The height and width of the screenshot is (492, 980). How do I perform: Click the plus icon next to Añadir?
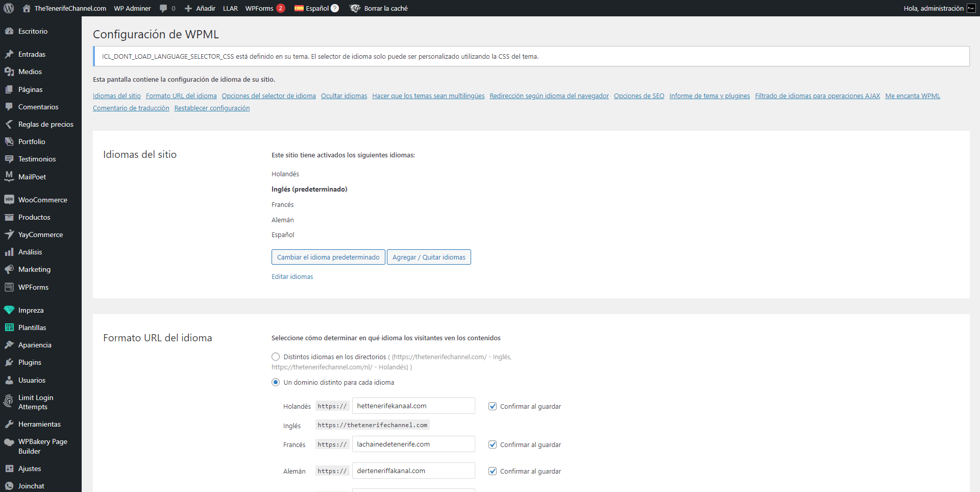pyautogui.click(x=188, y=8)
